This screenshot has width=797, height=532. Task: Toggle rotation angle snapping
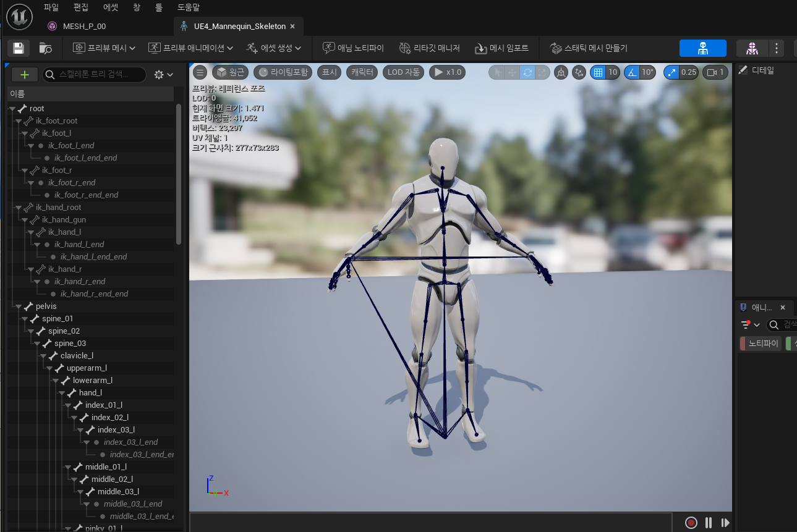point(631,72)
